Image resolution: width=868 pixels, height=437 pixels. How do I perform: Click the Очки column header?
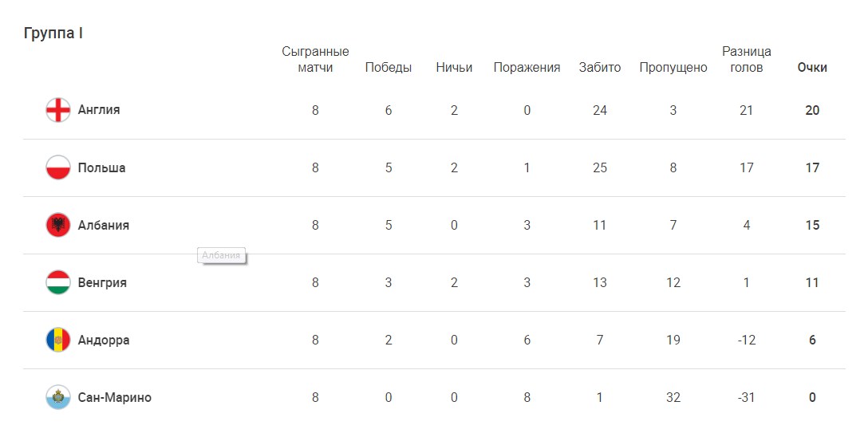point(812,68)
